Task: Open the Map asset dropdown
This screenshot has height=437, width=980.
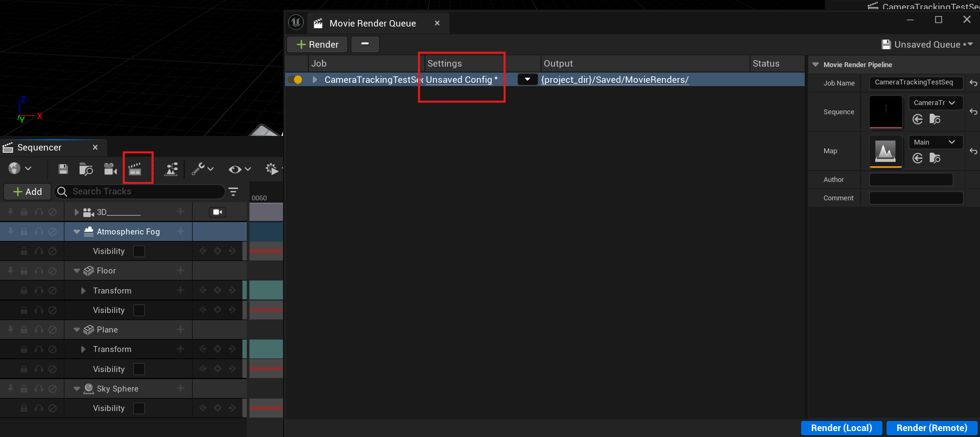Action: [936, 142]
